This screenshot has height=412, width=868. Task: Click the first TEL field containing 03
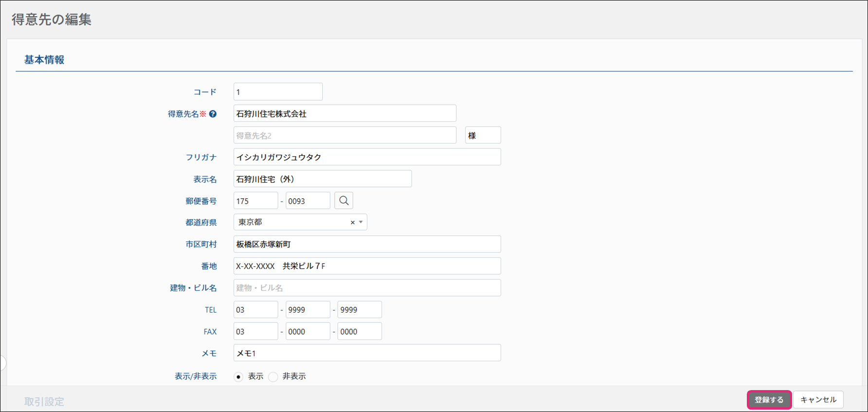255,310
